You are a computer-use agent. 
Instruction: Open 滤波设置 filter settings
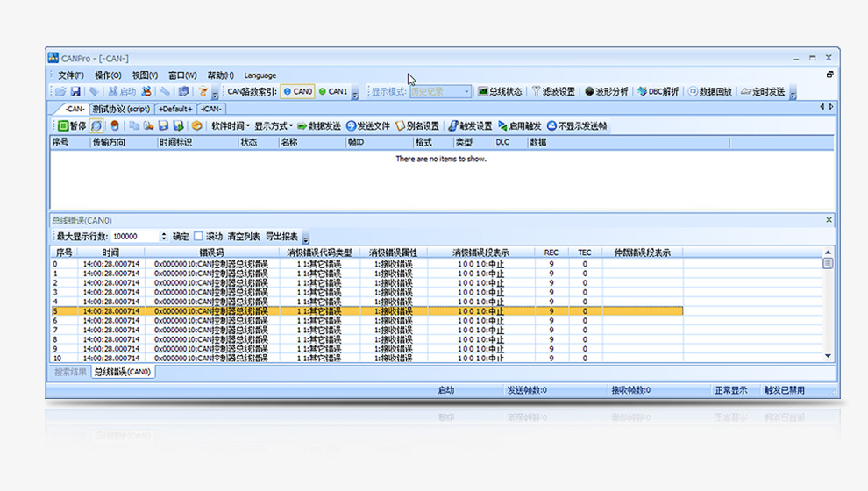(553, 91)
